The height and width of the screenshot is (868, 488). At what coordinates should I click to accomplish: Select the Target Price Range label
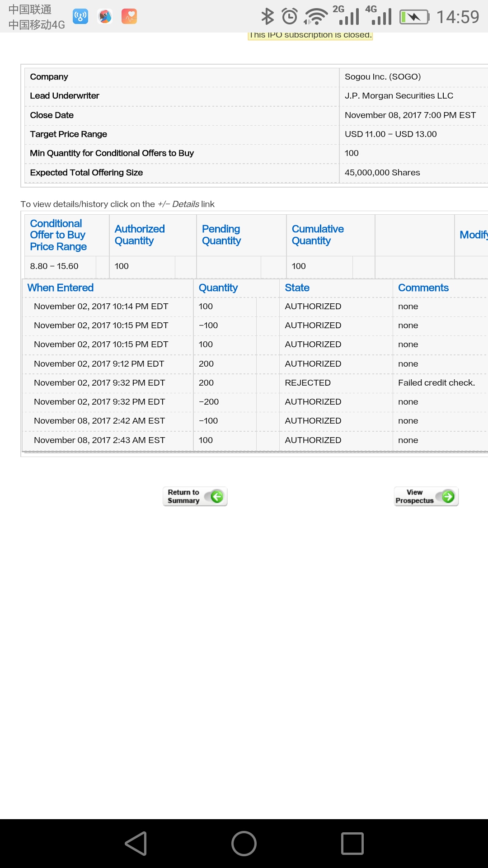tap(68, 134)
